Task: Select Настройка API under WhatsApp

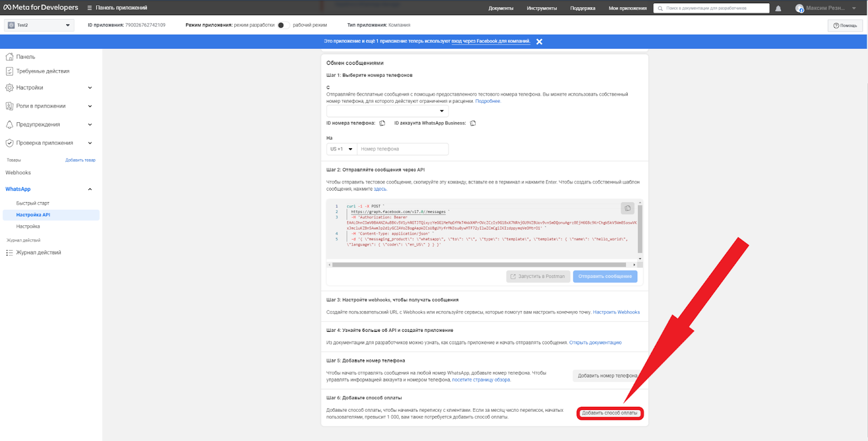Action: [x=51, y=215]
